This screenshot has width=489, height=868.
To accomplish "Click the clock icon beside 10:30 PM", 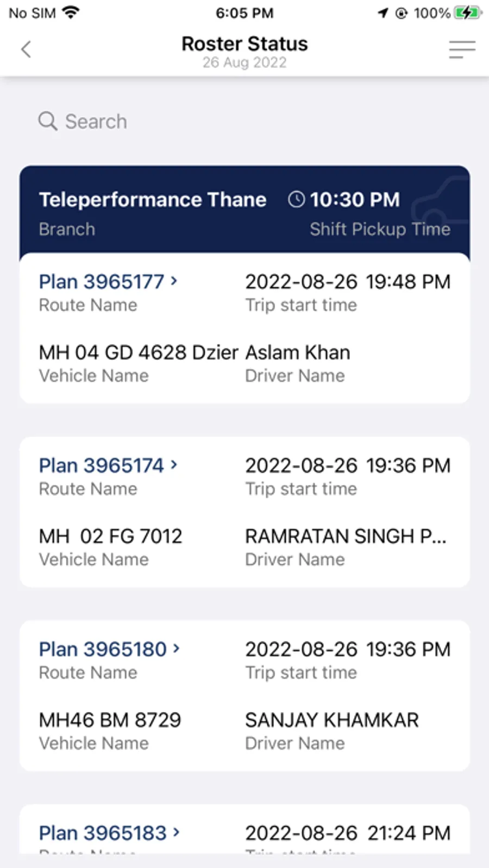I will 296,199.
